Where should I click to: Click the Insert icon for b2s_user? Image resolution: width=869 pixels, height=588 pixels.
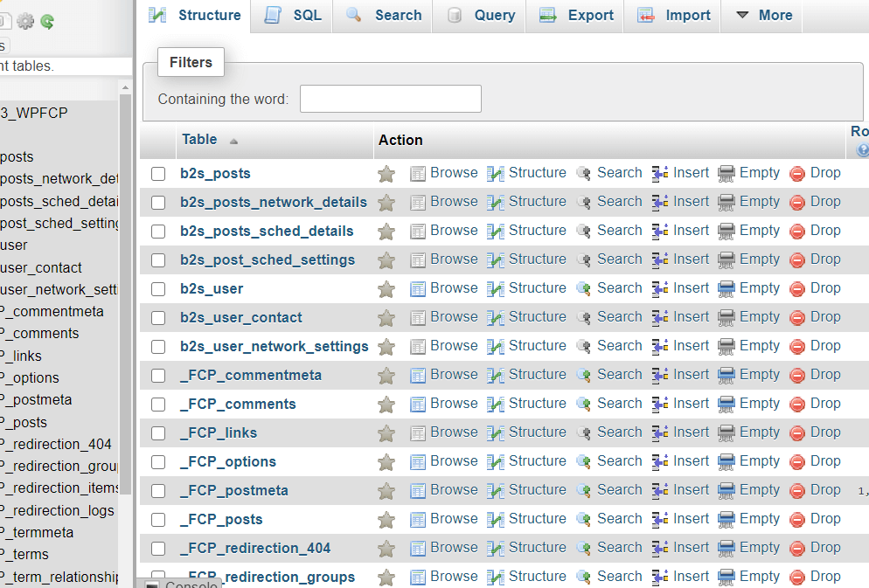(x=660, y=289)
